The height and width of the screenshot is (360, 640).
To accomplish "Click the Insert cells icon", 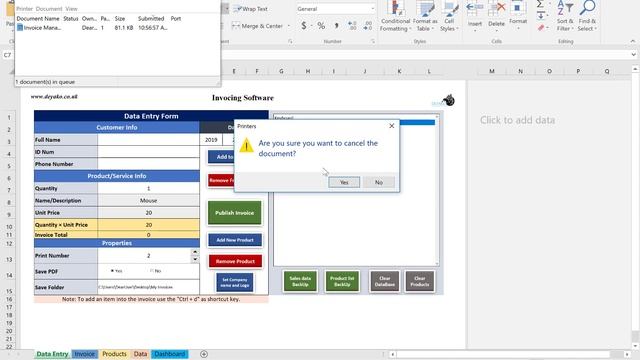I will tap(475, 14).
